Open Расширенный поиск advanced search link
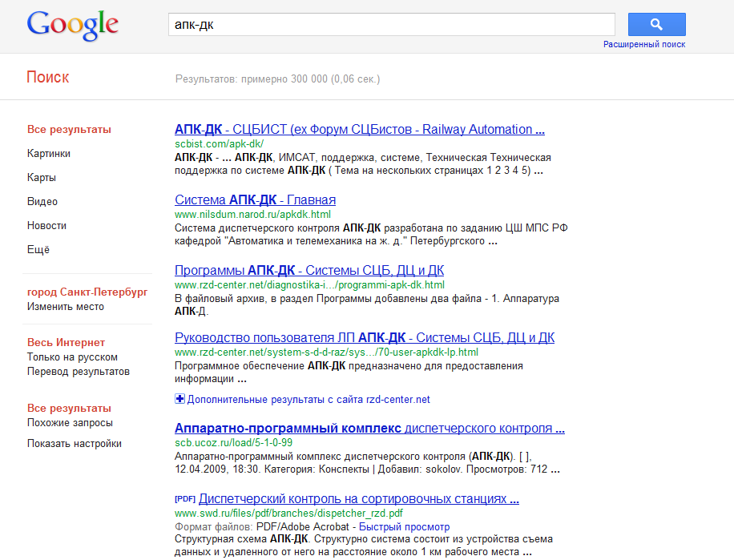Screen dimensions: 734x560 click(x=644, y=45)
